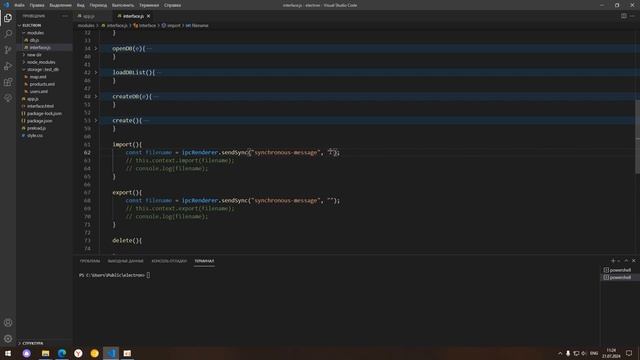640x360 pixels.
Task: Expand folded create function at line 53
Action: [96, 121]
